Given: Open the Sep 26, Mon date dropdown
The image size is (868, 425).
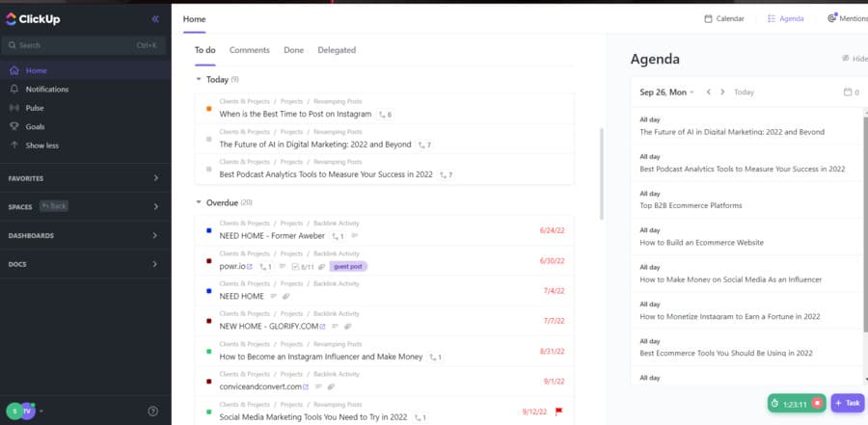Looking at the screenshot, I should tap(667, 93).
